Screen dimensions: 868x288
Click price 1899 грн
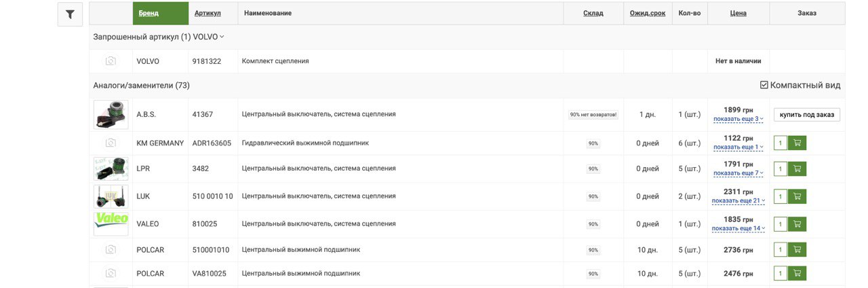click(738, 110)
